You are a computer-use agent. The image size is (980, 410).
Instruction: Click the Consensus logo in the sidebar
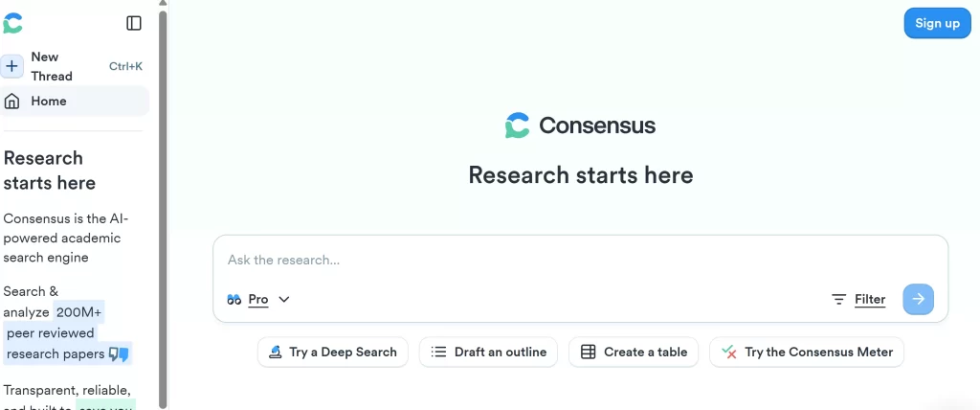(13, 23)
